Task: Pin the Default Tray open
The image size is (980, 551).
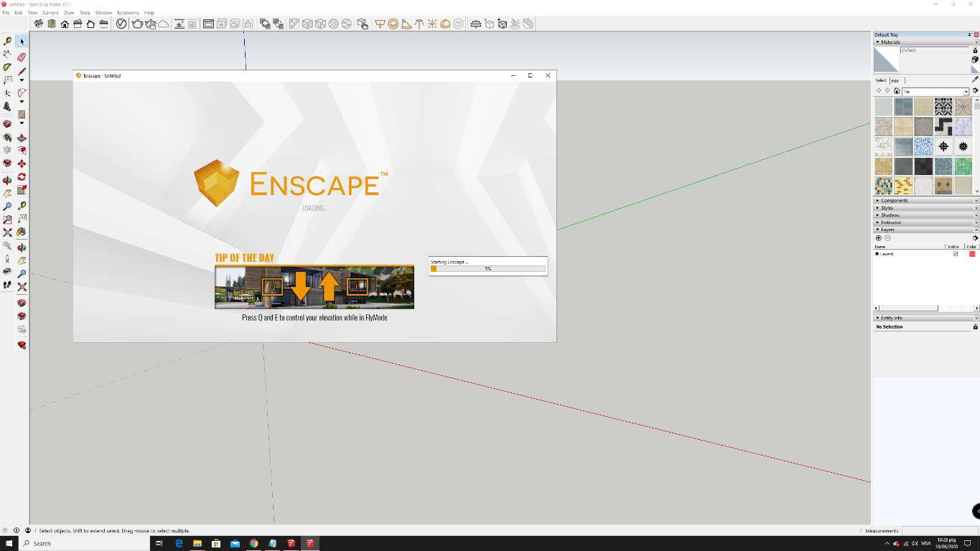Action: [x=971, y=34]
